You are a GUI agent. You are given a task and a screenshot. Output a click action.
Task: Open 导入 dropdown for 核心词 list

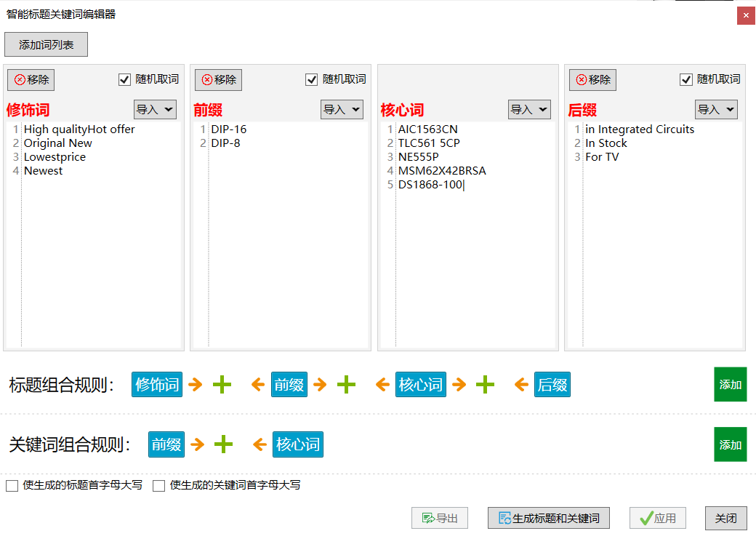(529, 110)
